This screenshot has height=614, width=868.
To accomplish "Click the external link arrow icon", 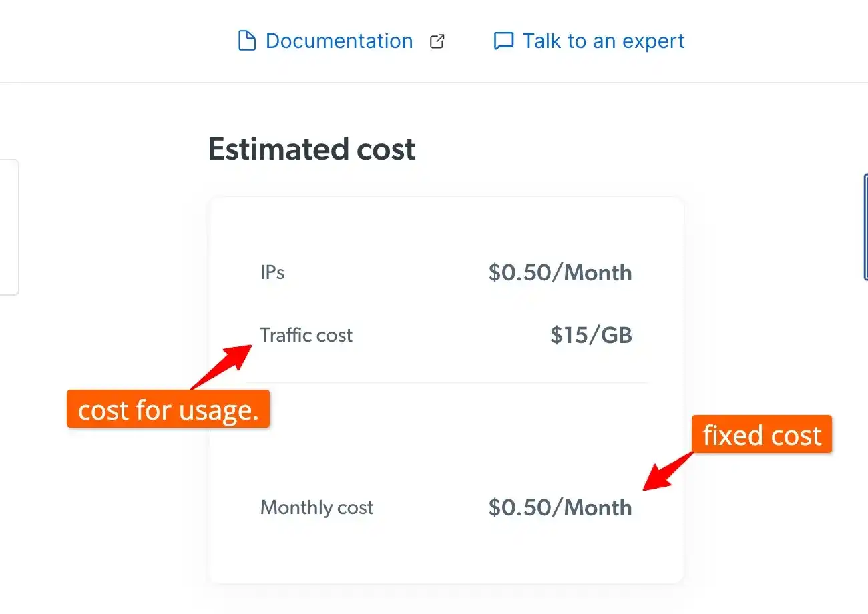I will tap(437, 41).
